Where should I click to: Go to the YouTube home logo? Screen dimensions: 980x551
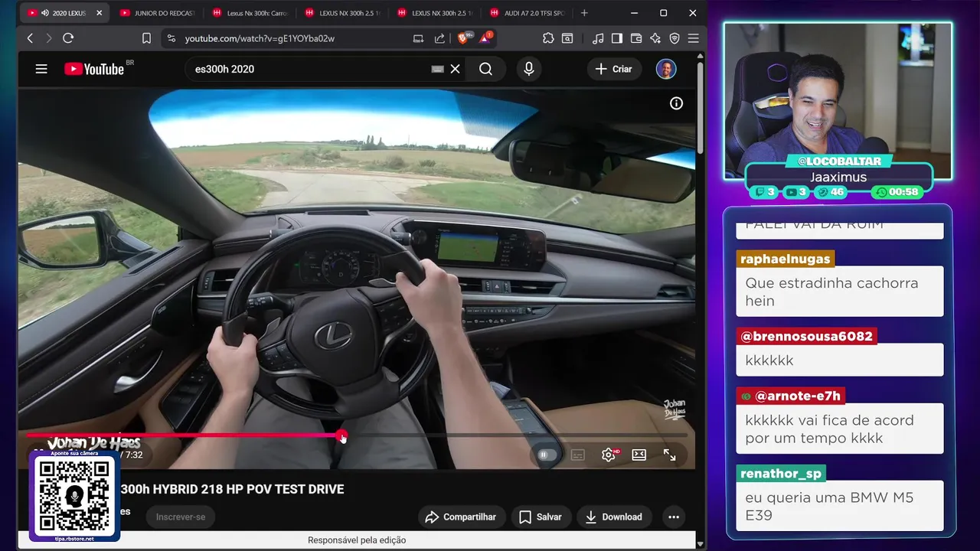[x=94, y=69]
